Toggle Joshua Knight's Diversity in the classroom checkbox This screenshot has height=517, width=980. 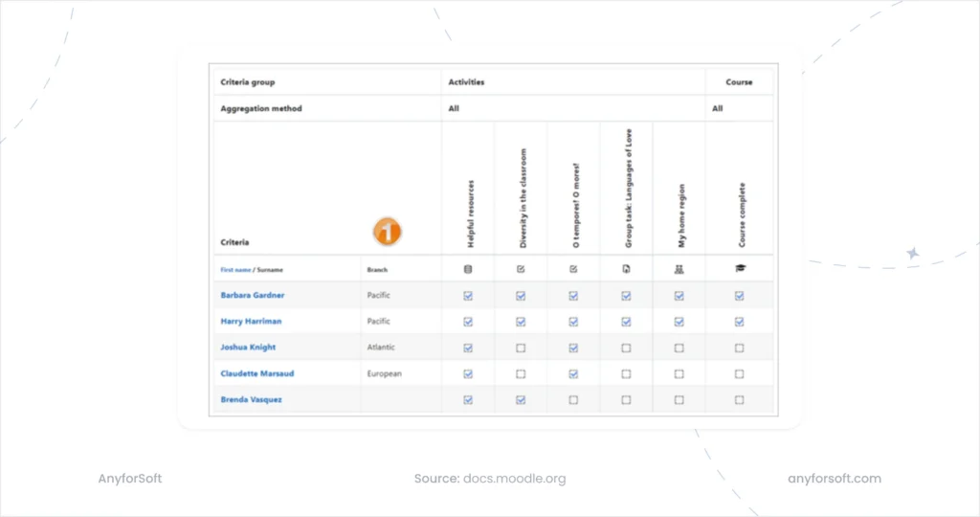coord(521,348)
